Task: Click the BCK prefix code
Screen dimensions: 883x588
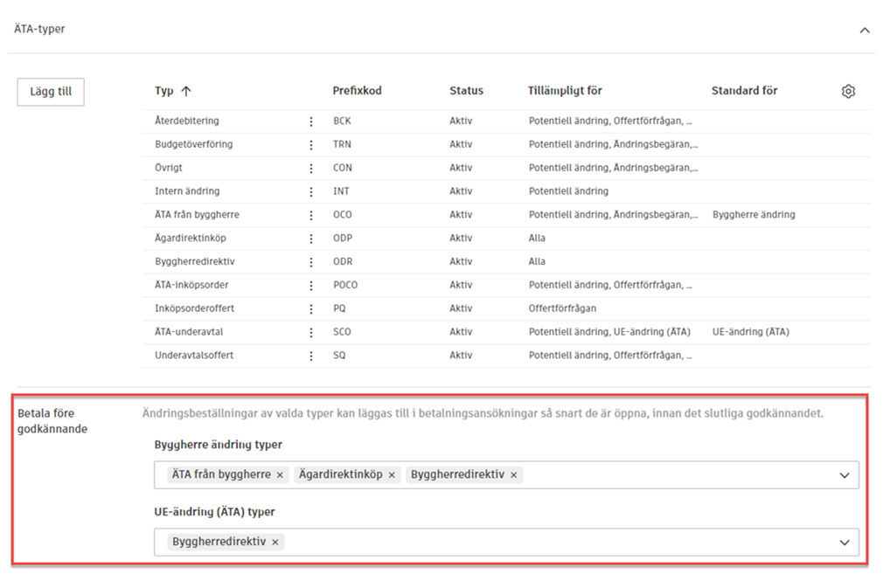Action: coord(342,121)
